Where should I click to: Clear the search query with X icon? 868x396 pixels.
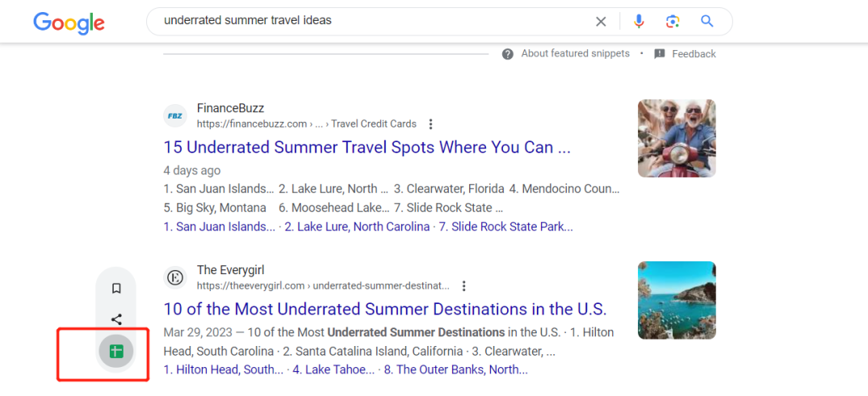(601, 22)
